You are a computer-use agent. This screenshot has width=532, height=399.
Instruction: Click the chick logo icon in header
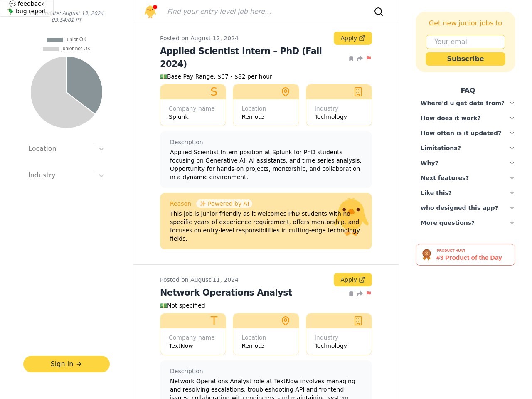[x=150, y=11]
